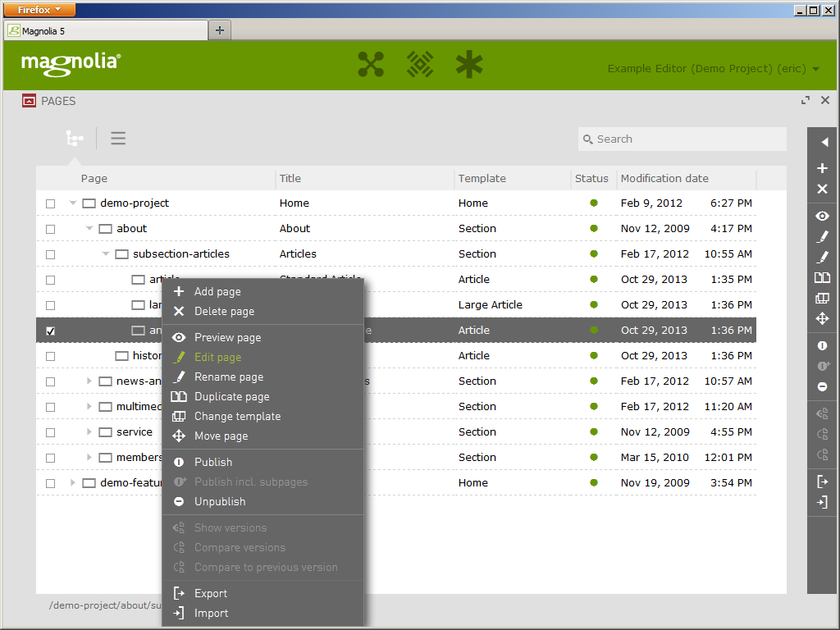Select the Magnolia 5 browser tab
840x630 pixels.
click(x=106, y=31)
